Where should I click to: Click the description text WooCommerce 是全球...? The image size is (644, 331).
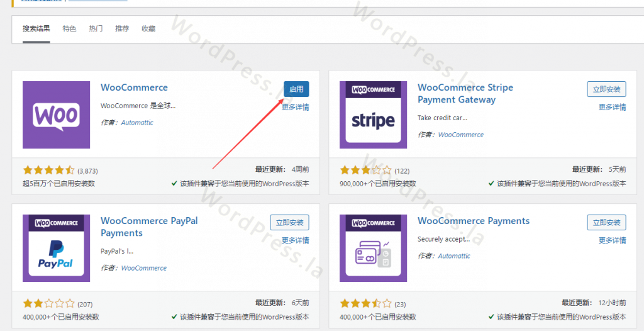138,106
